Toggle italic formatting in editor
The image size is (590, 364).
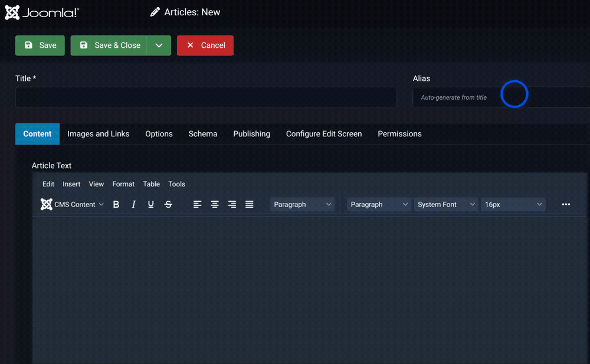tap(133, 204)
